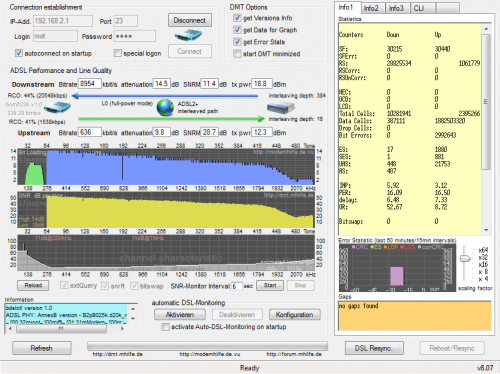
Task: Enable special logon checkbox
Action: pos(117,53)
